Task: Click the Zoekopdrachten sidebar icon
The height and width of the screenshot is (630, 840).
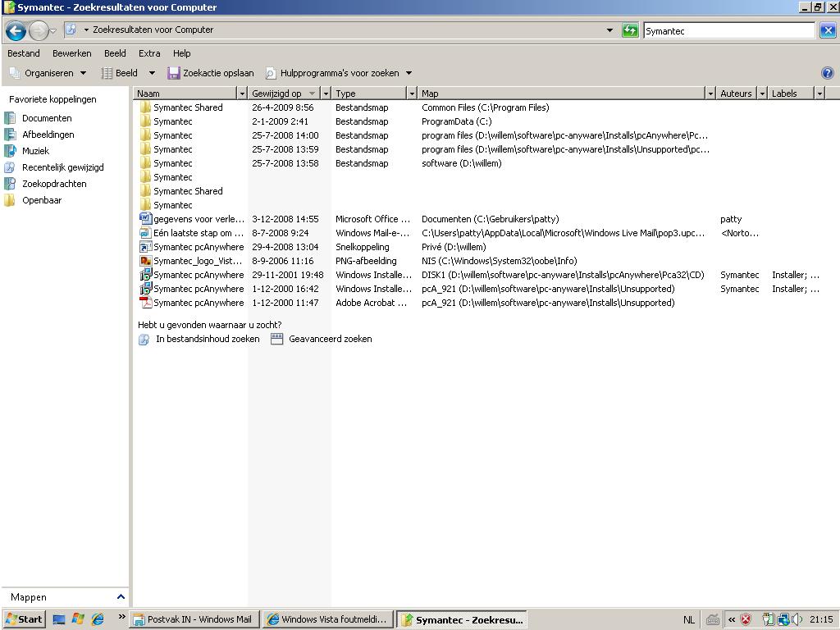Action: [10, 184]
